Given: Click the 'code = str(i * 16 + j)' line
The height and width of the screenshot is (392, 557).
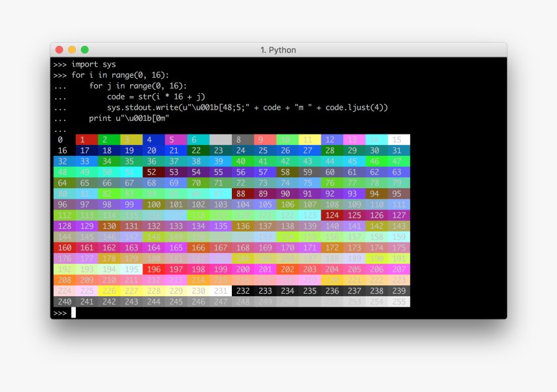Looking at the screenshot, I should (x=156, y=97).
